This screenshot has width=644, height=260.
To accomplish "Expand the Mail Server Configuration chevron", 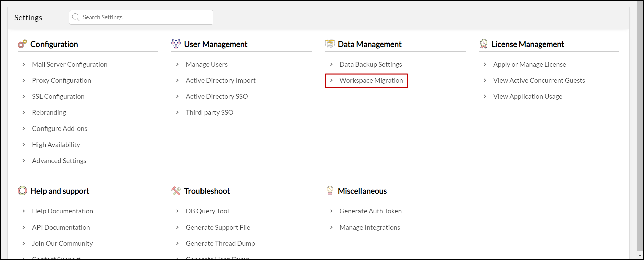I will (x=24, y=64).
